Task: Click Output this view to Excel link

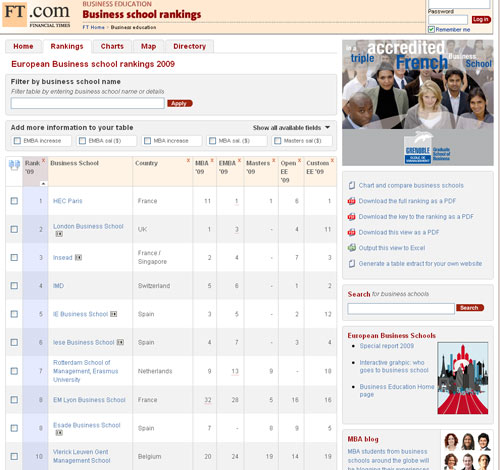Action: (x=392, y=248)
